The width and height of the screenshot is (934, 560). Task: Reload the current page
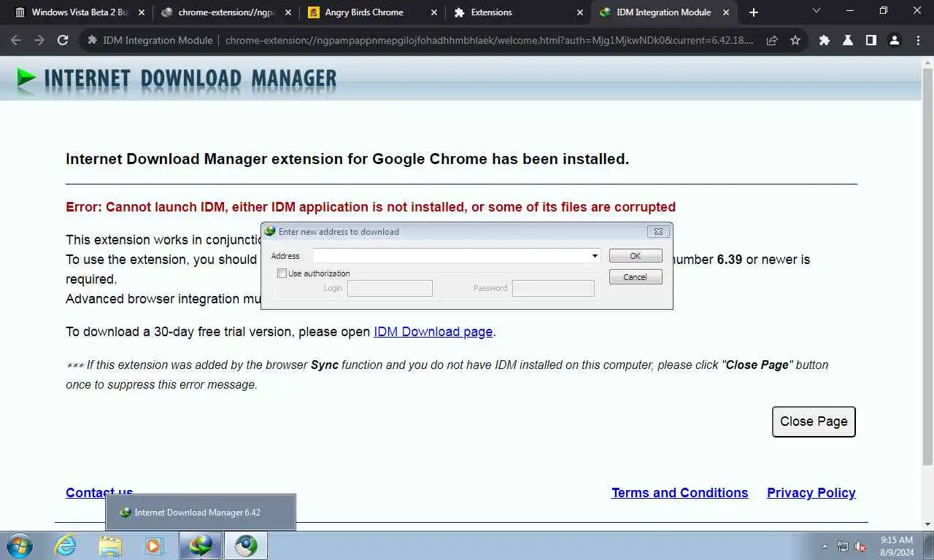[63, 41]
